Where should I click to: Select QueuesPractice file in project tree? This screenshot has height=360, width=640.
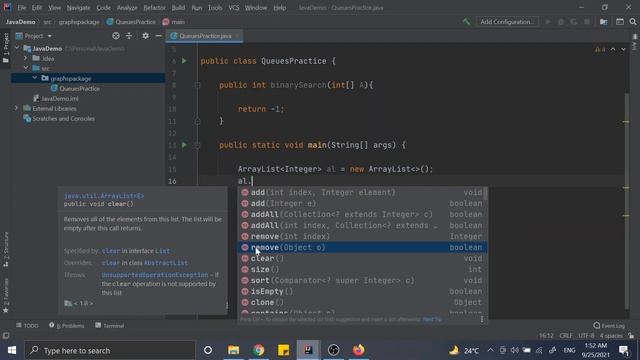pyautogui.click(x=79, y=88)
